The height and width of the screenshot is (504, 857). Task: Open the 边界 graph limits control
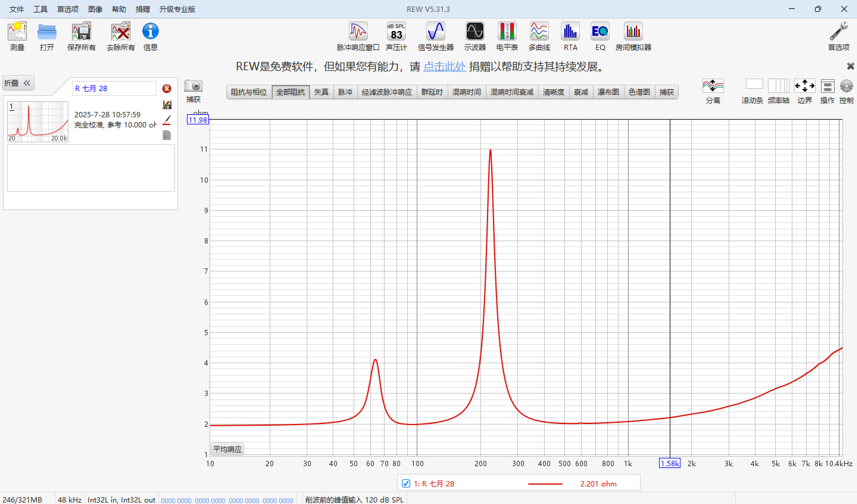click(805, 86)
